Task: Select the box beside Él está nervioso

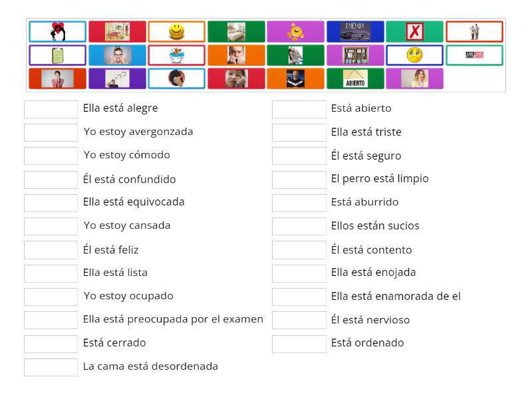Action: click(299, 321)
